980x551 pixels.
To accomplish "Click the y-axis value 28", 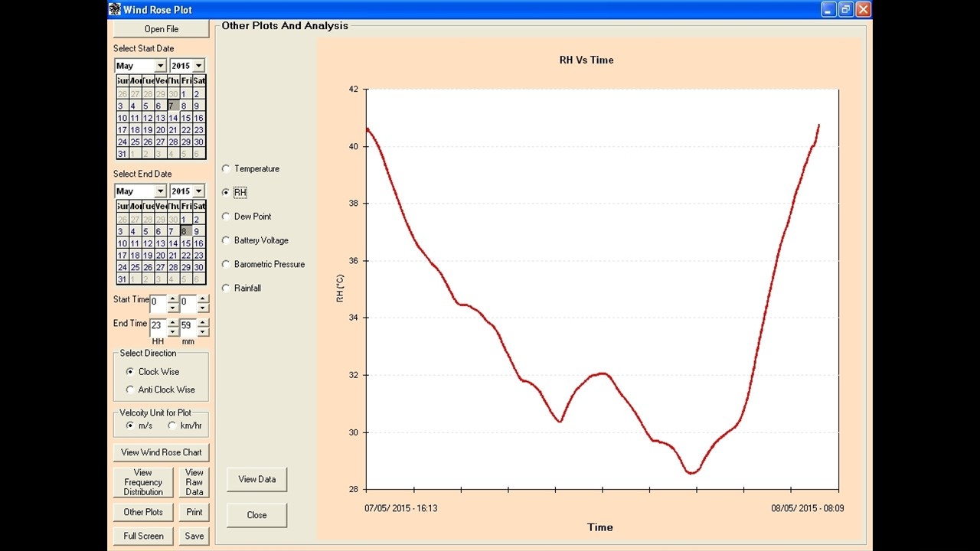I will [353, 490].
